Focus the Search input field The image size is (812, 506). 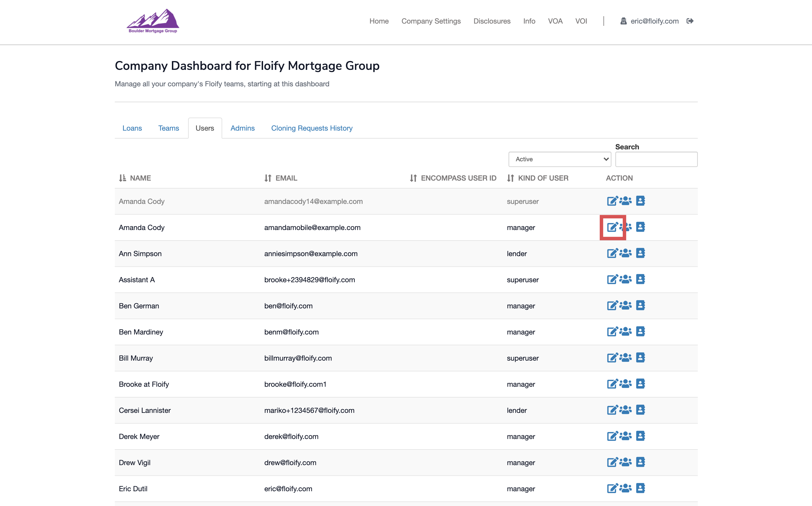pyautogui.click(x=656, y=159)
